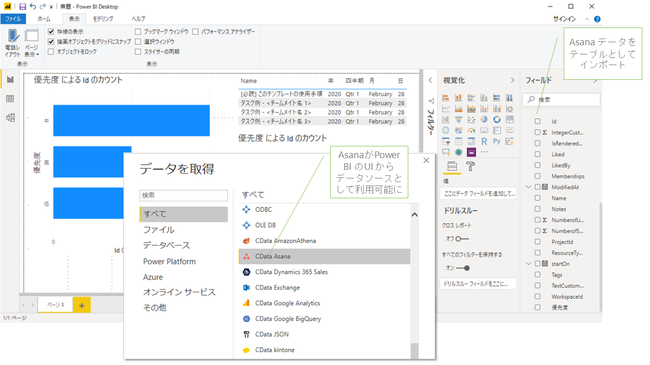Screen dimensions: 650x365
Task: Click the Get Data dialog search box
Action: tap(184, 195)
